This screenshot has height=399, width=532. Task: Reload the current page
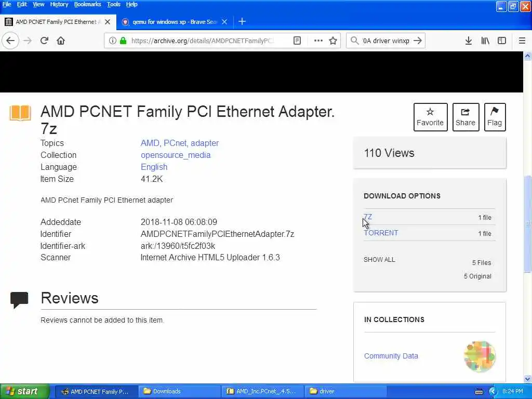(44, 41)
